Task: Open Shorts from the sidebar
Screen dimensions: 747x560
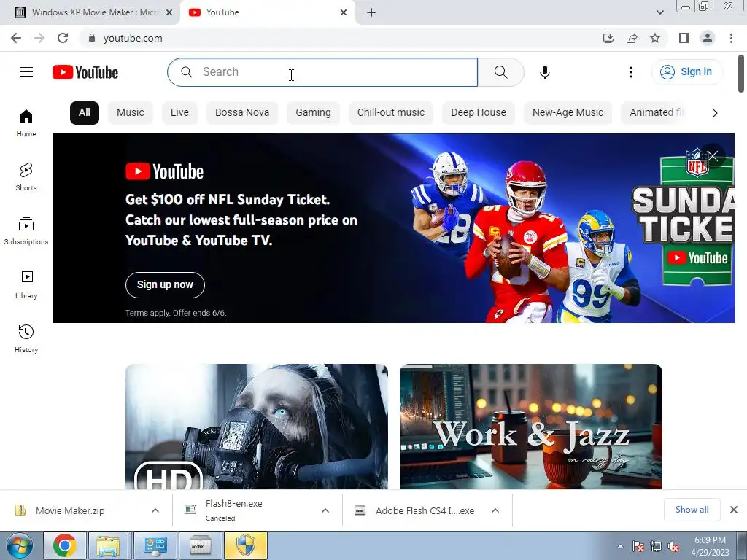Action: tap(26, 177)
